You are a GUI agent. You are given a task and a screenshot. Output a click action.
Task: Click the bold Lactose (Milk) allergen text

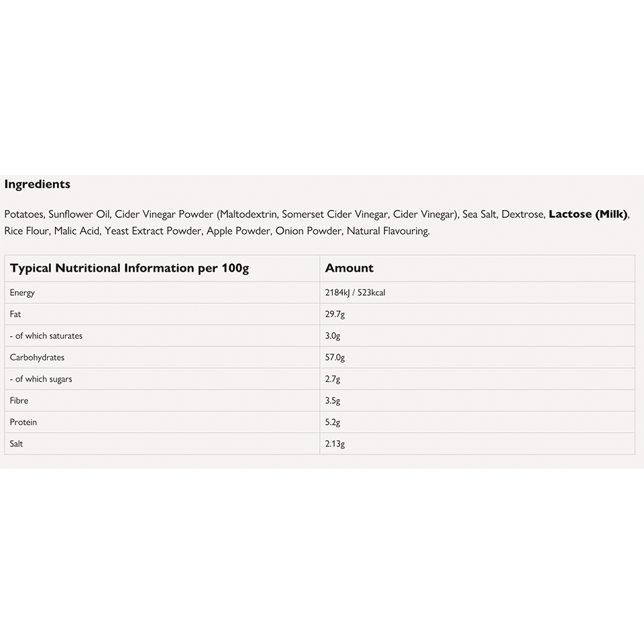coord(588,215)
